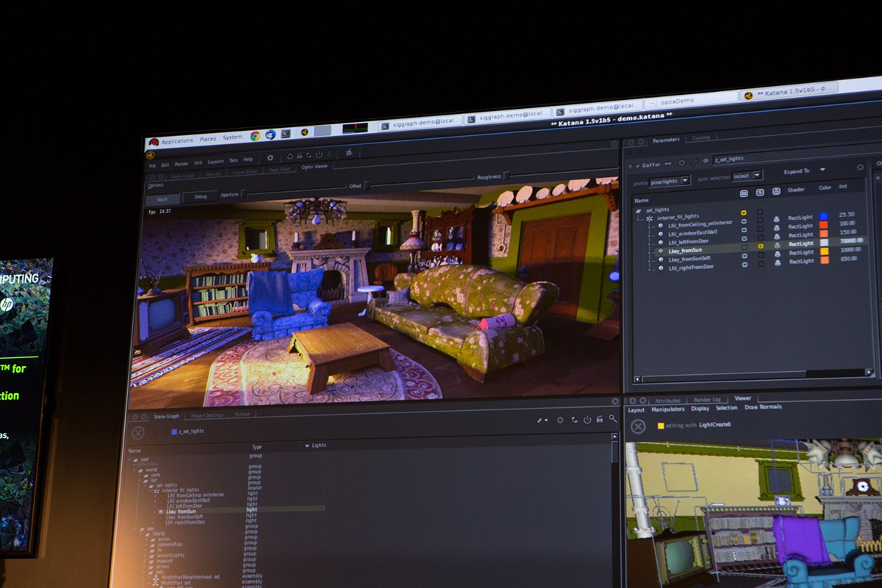
Task: Open the System menu
Action: point(232,137)
